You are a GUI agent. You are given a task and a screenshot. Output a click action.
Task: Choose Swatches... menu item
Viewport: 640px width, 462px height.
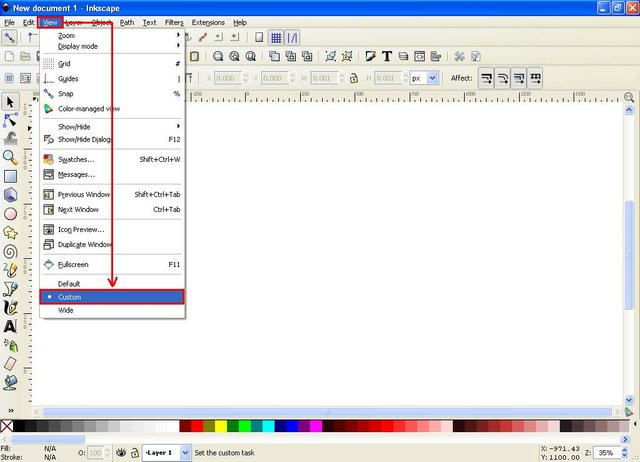[x=112, y=159]
